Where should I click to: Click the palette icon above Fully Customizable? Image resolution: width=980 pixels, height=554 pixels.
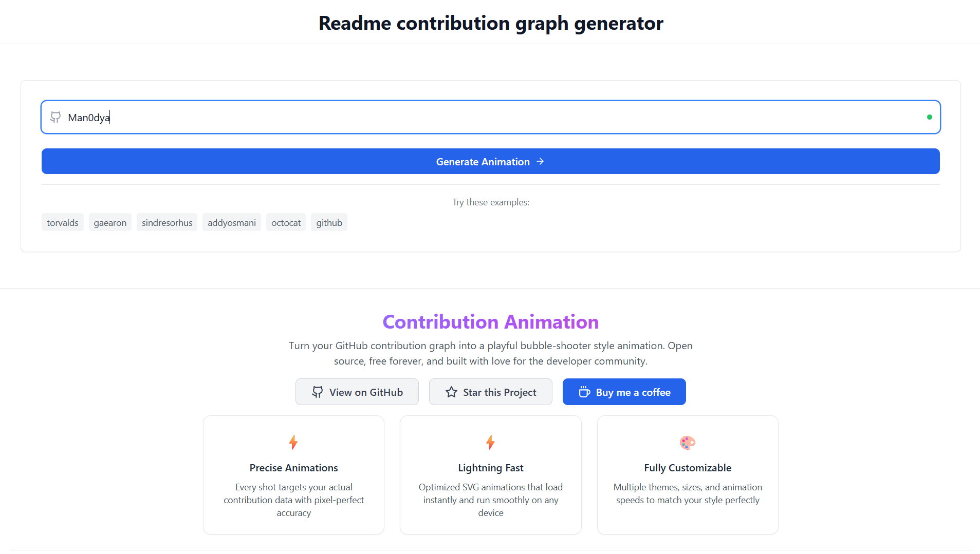pyautogui.click(x=688, y=443)
